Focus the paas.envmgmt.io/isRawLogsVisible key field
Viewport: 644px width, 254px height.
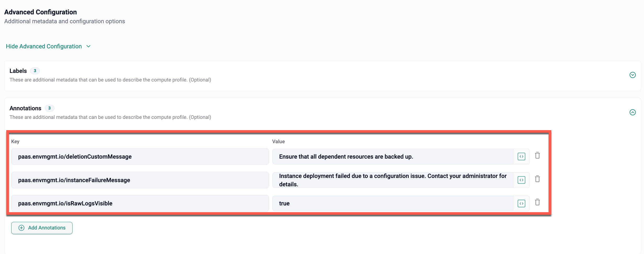click(140, 203)
